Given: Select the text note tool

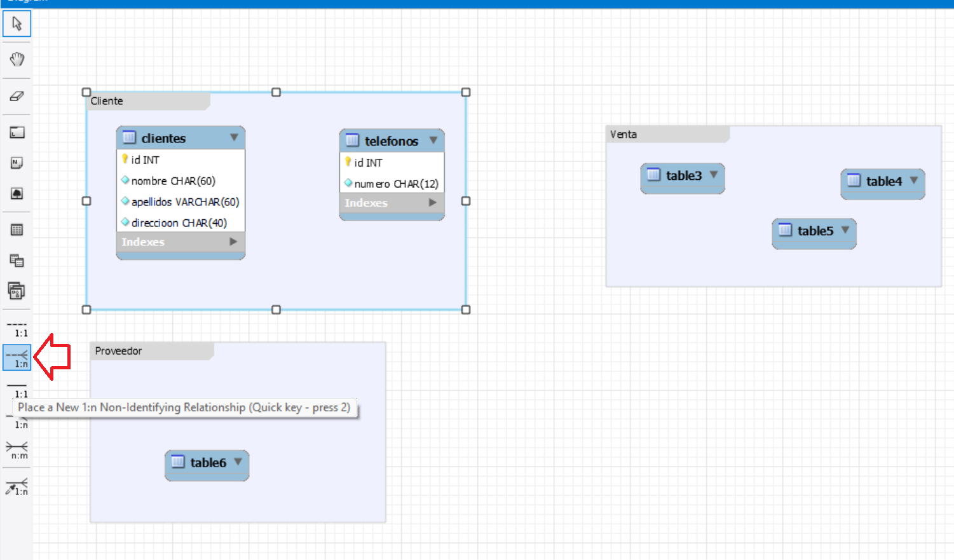Looking at the screenshot, I should tap(17, 163).
